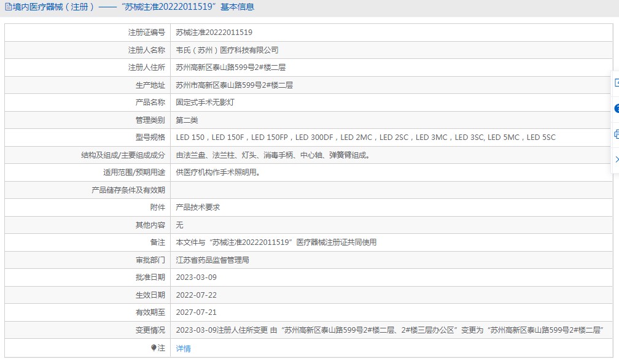Click the 附件 row label
The width and height of the screenshot is (619, 364).
[157, 207]
